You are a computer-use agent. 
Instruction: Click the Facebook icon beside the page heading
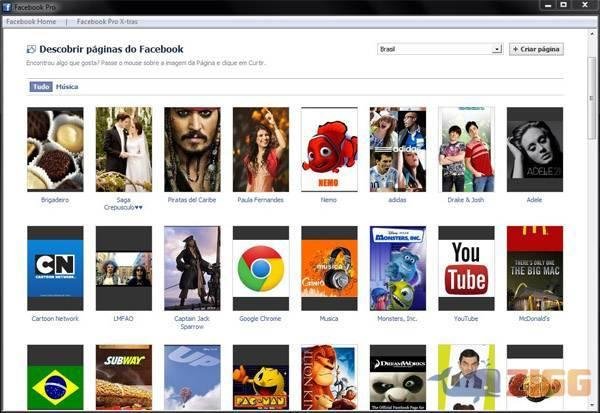[x=32, y=49]
